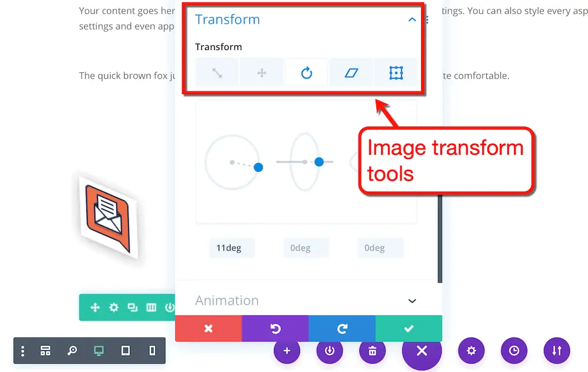Switch to wireframe view icon
Image resolution: width=588 pixels, height=372 pixels.
[45, 351]
